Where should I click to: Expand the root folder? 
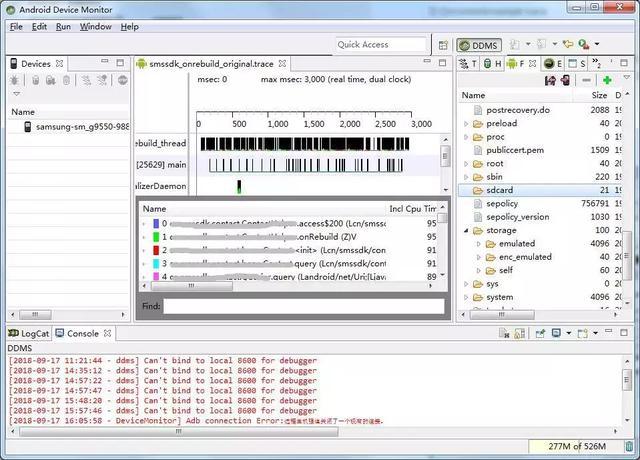click(466, 164)
